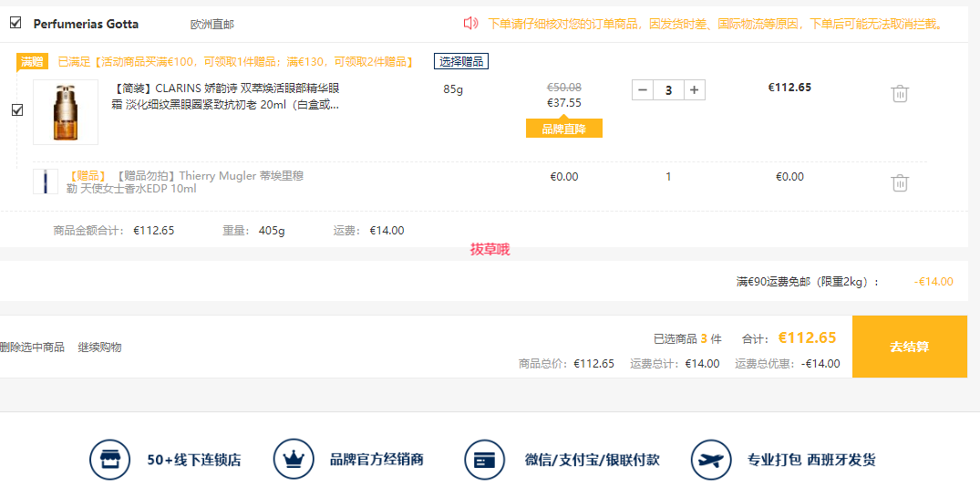Click the 50+线下连锁店 store icon
The width and height of the screenshot is (980, 498).
[x=110, y=460]
